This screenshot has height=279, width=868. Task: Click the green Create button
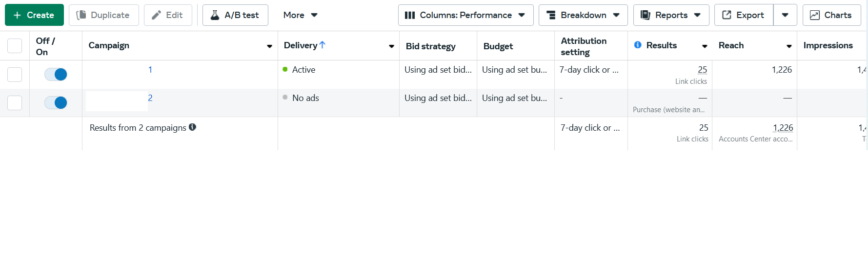click(34, 15)
